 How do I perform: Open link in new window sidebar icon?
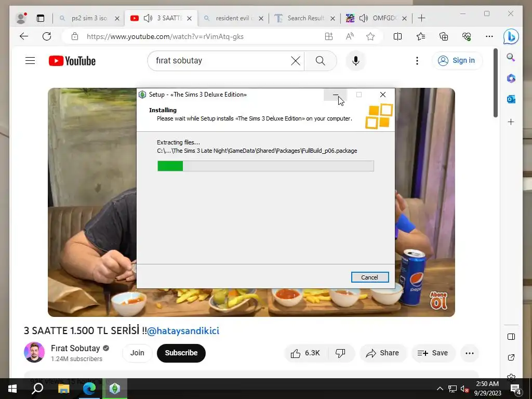511,357
